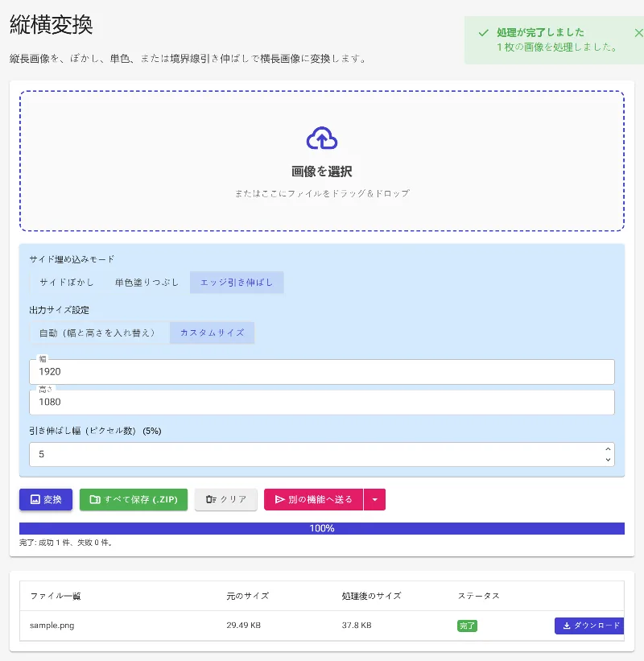Screen dimensions: 644x661
Task: Click the 処理後のサイズ column header
Action: [x=371, y=596]
